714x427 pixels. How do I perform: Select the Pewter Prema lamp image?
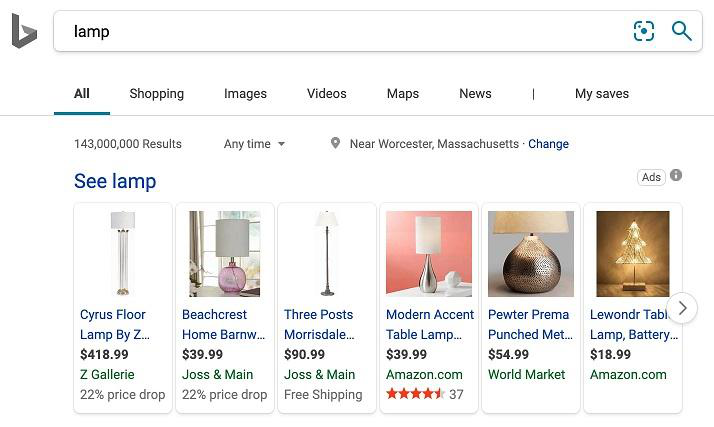pyautogui.click(x=531, y=253)
